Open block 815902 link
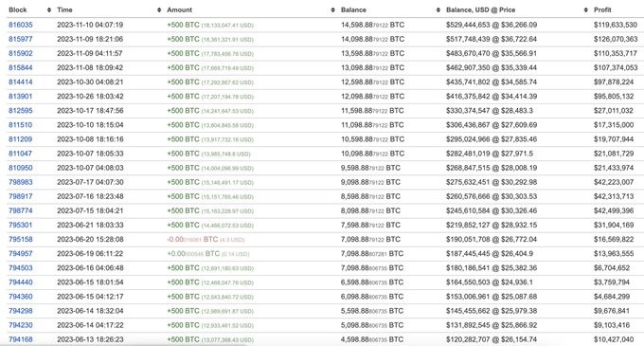 click(x=21, y=53)
